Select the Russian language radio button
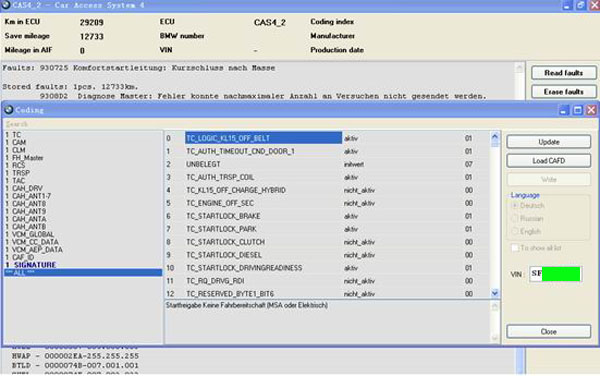600x376 pixels. point(515,218)
